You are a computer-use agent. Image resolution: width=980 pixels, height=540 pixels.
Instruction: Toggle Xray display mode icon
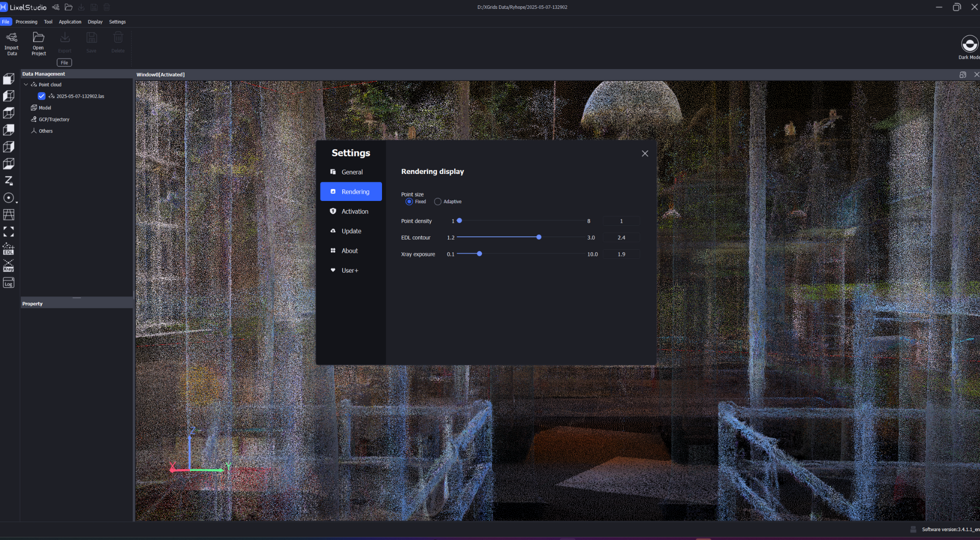8,266
